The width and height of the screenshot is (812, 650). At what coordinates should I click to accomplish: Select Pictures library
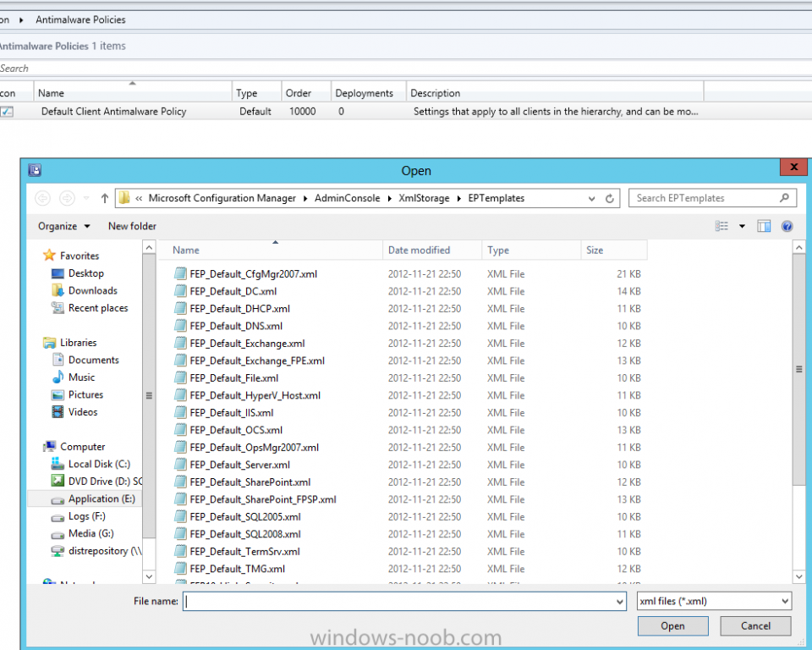tap(78, 394)
